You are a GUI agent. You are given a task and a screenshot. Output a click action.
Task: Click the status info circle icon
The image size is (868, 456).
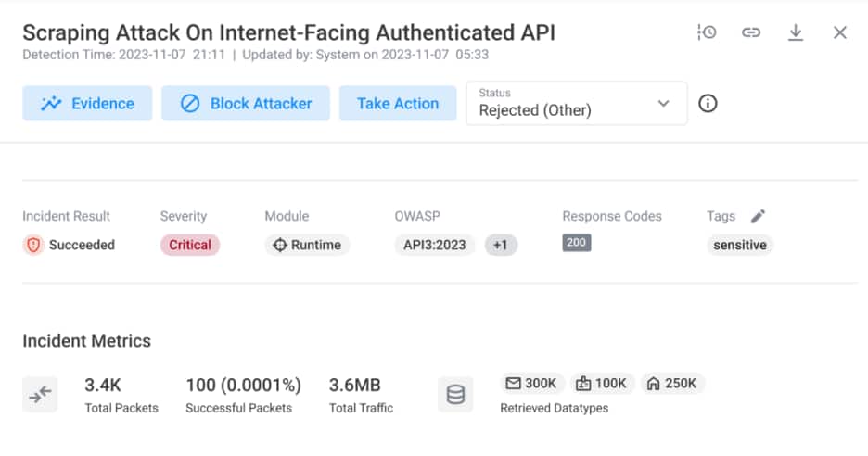point(708,103)
